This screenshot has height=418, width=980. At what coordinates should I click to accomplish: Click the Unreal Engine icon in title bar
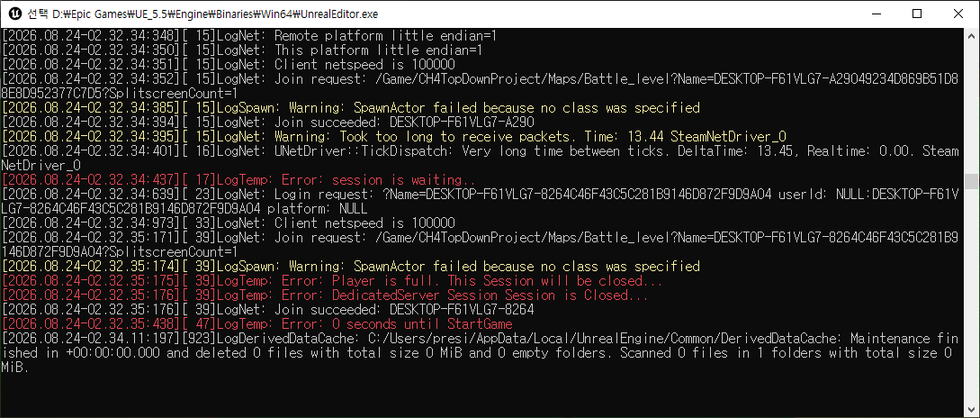click(13, 14)
